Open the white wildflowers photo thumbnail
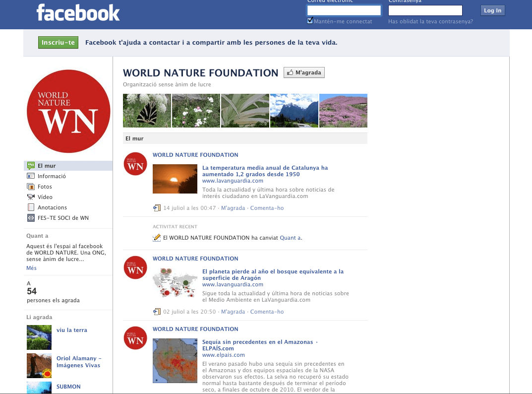Screen dimensions: 532x394 pos(196,111)
